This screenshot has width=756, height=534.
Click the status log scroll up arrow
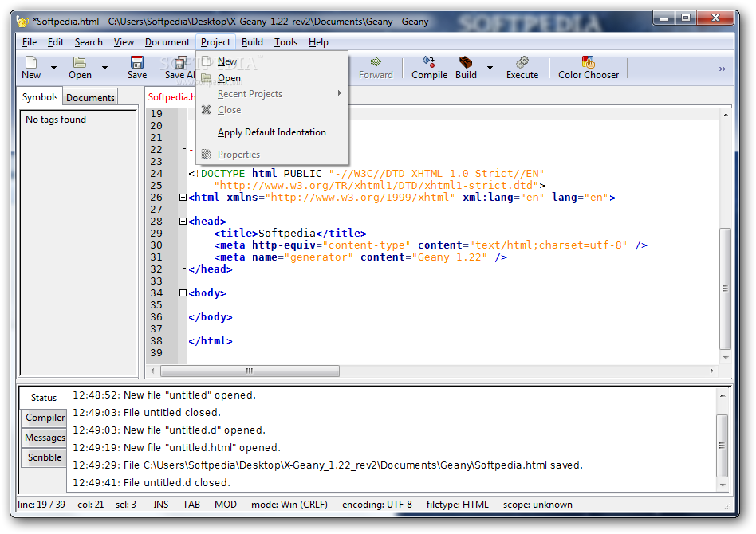click(x=723, y=395)
